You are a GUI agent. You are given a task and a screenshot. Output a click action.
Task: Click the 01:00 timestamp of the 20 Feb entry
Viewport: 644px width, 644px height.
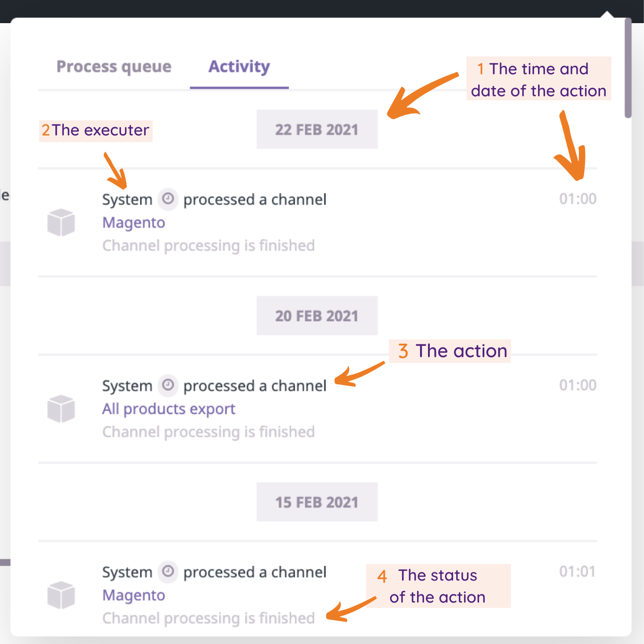pyautogui.click(x=578, y=385)
